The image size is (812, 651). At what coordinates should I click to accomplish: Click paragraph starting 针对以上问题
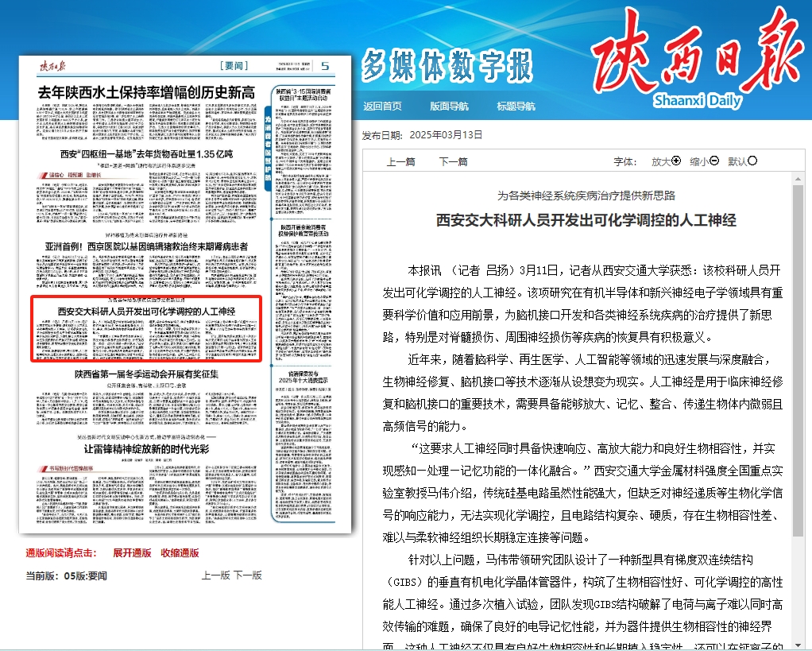(x=582, y=603)
